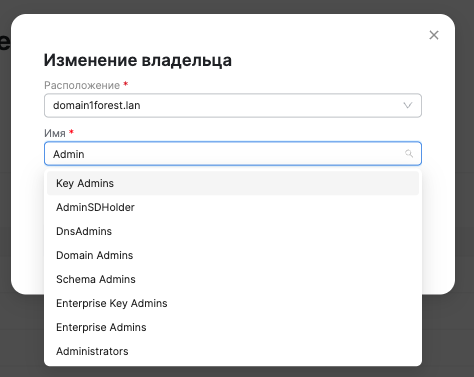Pick DnsAdmins from the dropdown list

point(233,231)
